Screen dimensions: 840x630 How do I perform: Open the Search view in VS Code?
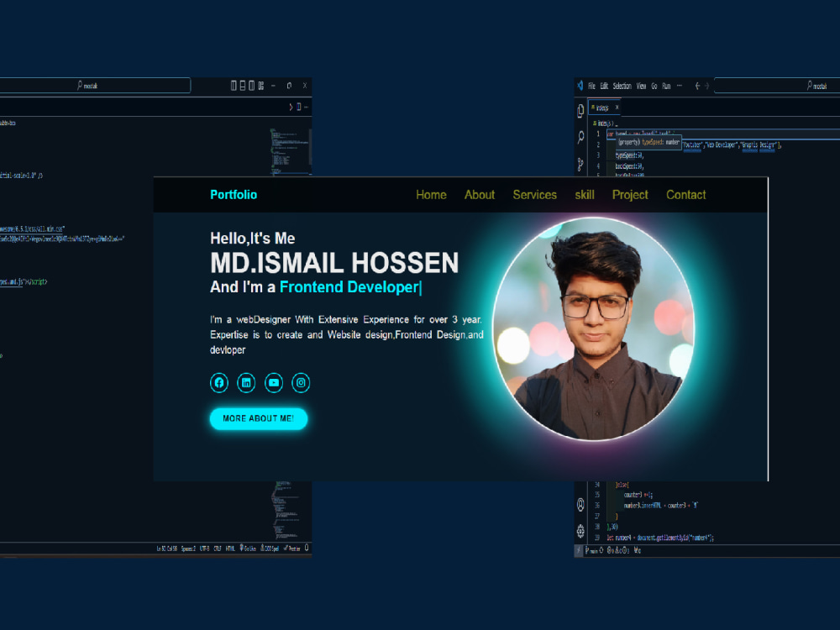click(580, 136)
